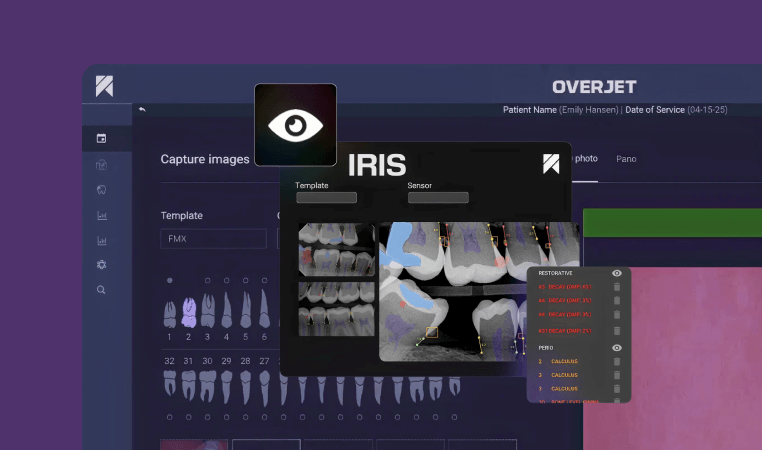Select tooth 28 in the lower row
The width and height of the screenshot is (762, 450).
(x=246, y=388)
